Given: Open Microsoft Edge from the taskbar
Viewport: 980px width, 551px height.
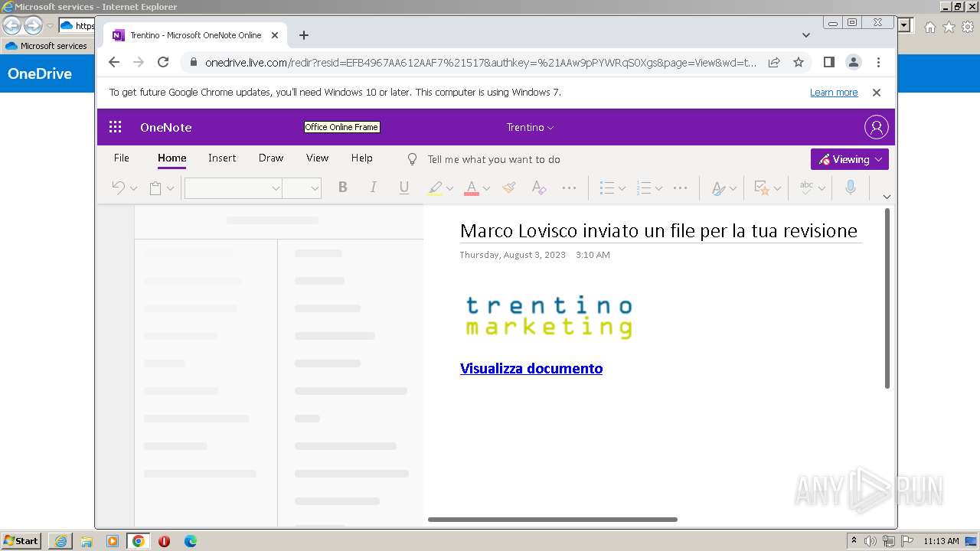Looking at the screenshot, I should coord(190,541).
